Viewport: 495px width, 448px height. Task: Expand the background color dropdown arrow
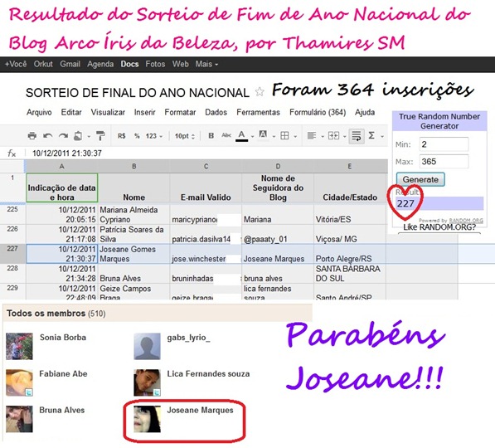pyautogui.click(x=274, y=137)
